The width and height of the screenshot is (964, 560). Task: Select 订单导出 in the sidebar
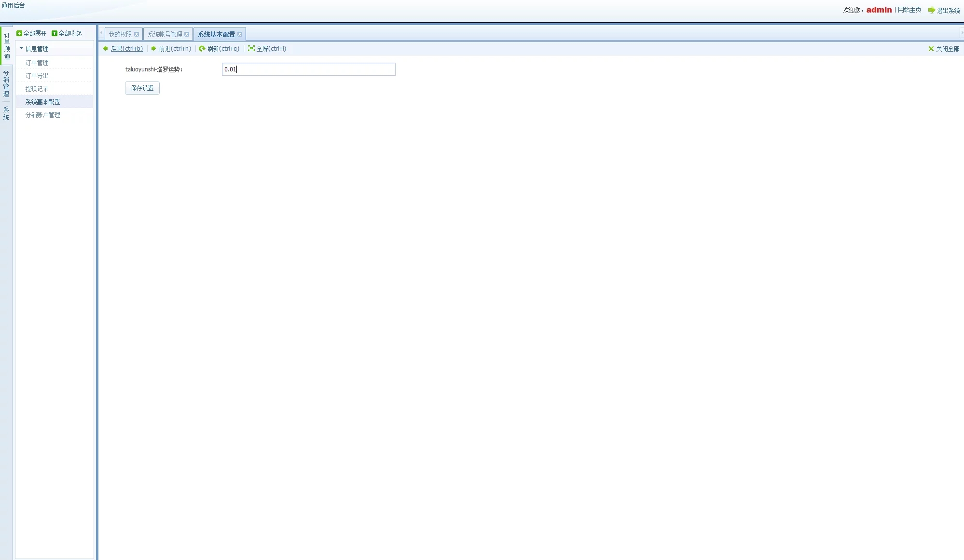click(37, 76)
